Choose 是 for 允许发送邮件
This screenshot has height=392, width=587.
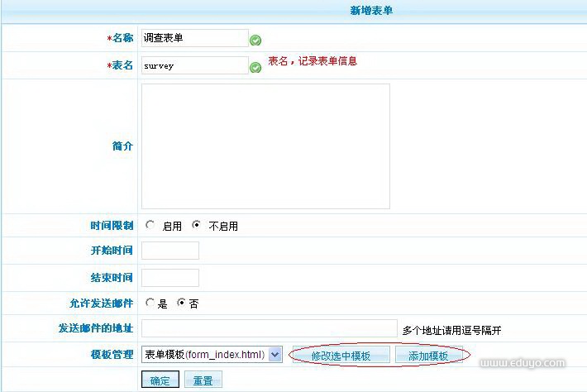click(150, 303)
